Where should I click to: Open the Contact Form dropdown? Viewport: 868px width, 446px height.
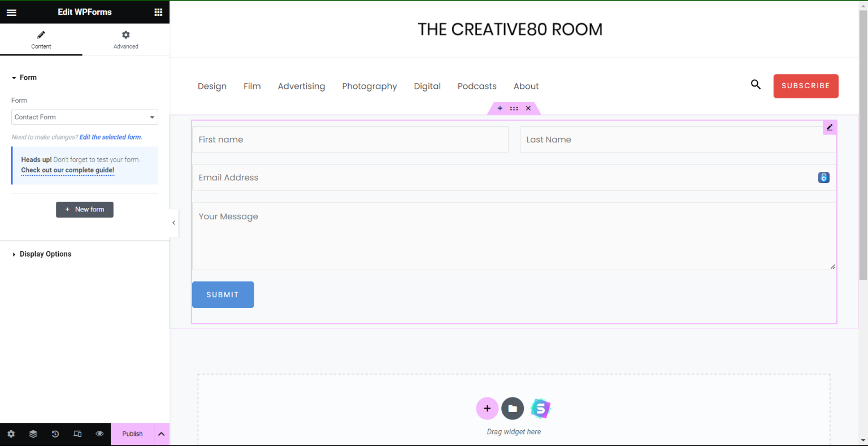pos(84,117)
